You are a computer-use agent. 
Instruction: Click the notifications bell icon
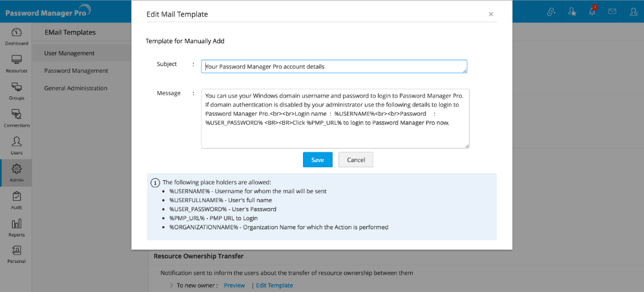pyautogui.click(x=592, y=12)
